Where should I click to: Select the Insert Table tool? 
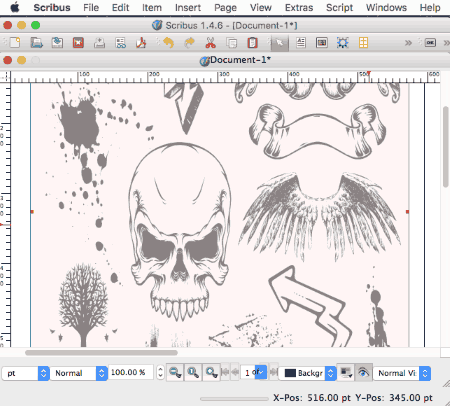click(363, 43)
